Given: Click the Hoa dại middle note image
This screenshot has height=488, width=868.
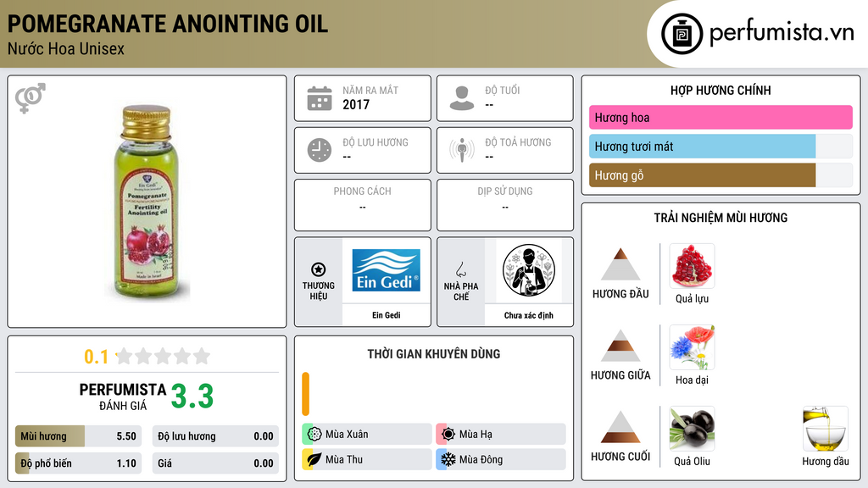Looking at the screenshot, I should click(692, 347).
